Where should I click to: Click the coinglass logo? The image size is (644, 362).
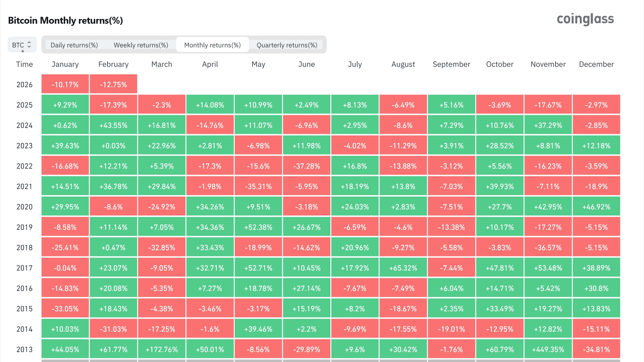coord(585,19)
